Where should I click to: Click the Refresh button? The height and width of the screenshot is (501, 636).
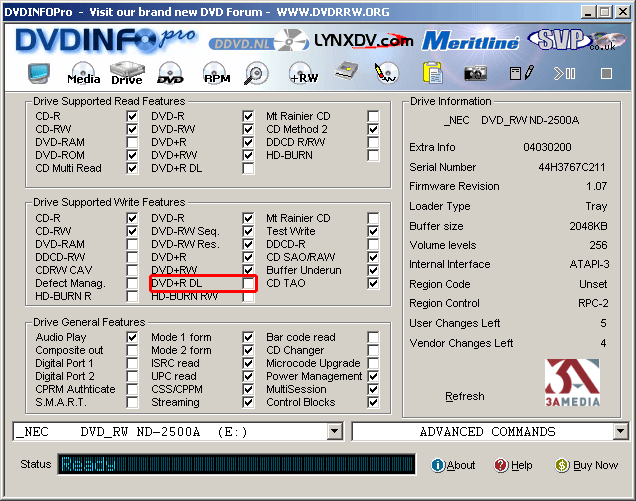click(465, 396)
